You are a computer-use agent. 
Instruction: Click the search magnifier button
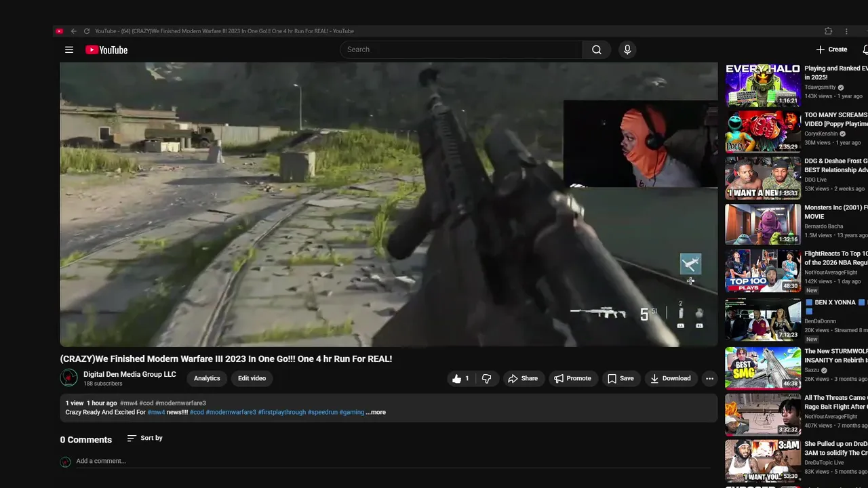(597, 49)
